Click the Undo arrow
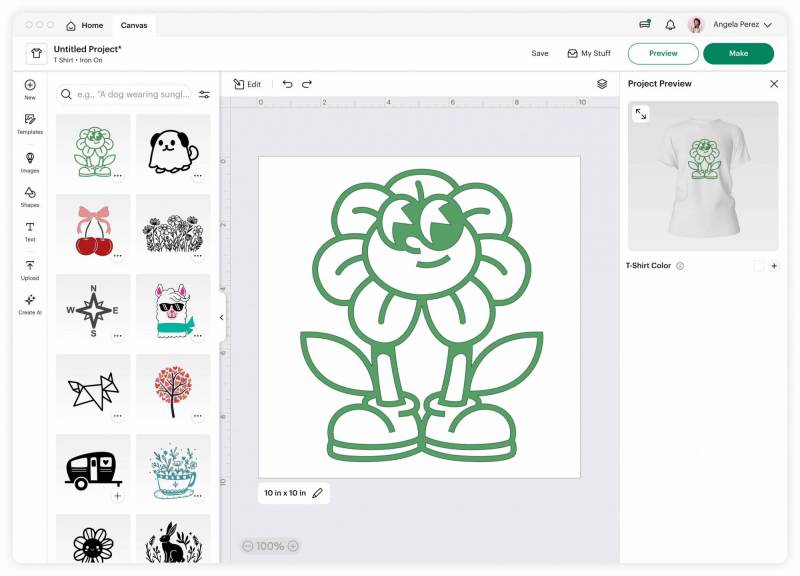Screen dimensions: 800x576 [288, 84]
